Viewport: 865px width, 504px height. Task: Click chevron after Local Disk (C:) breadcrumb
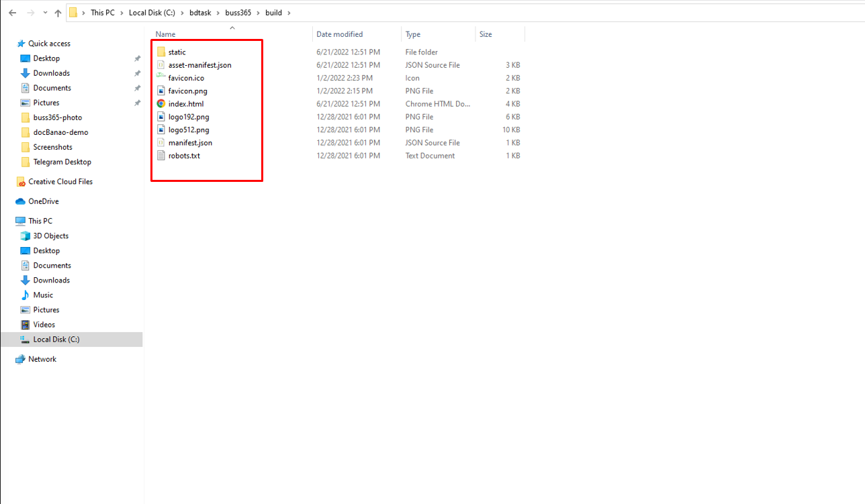[x=182, y=13]
